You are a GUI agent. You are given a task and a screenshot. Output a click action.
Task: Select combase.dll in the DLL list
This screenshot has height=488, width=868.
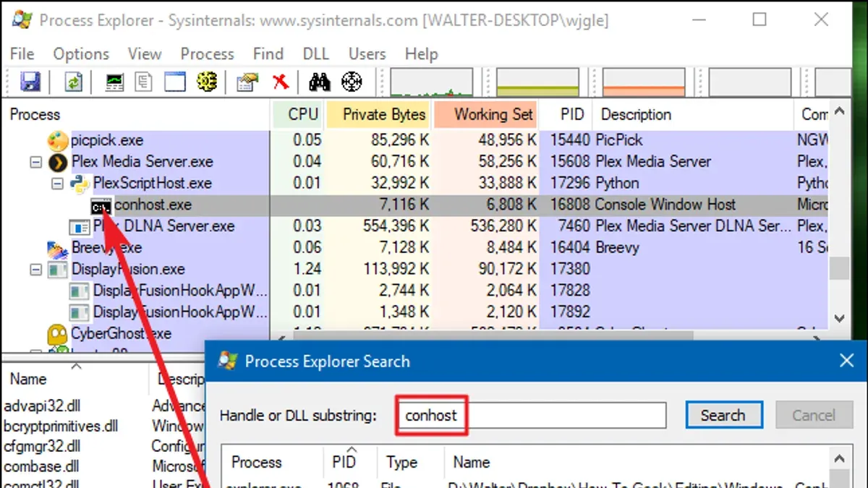40,466
